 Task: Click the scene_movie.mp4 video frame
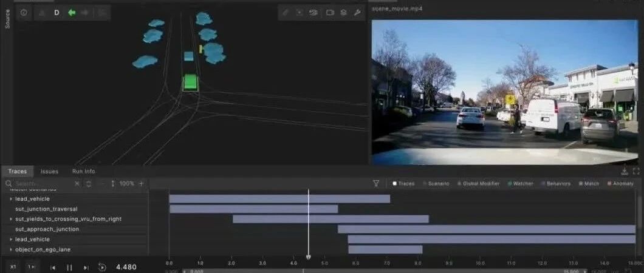coord(505,92)
